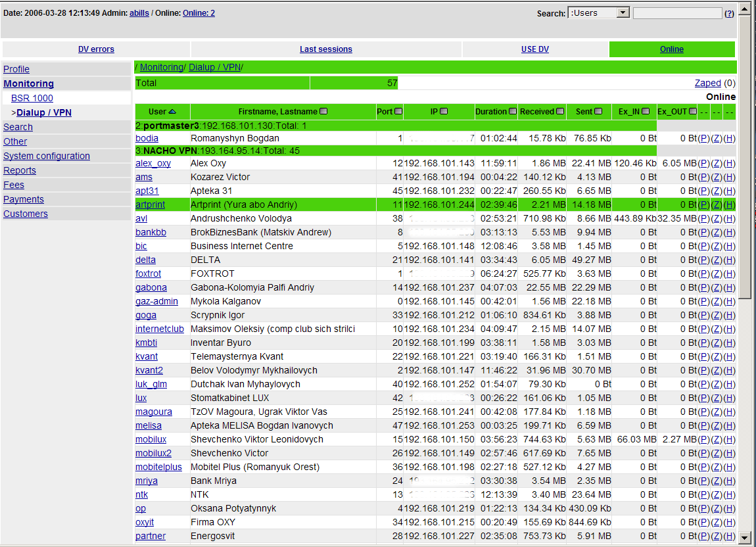Select BSR 1000 in sidebar

(x=32, y=98)
